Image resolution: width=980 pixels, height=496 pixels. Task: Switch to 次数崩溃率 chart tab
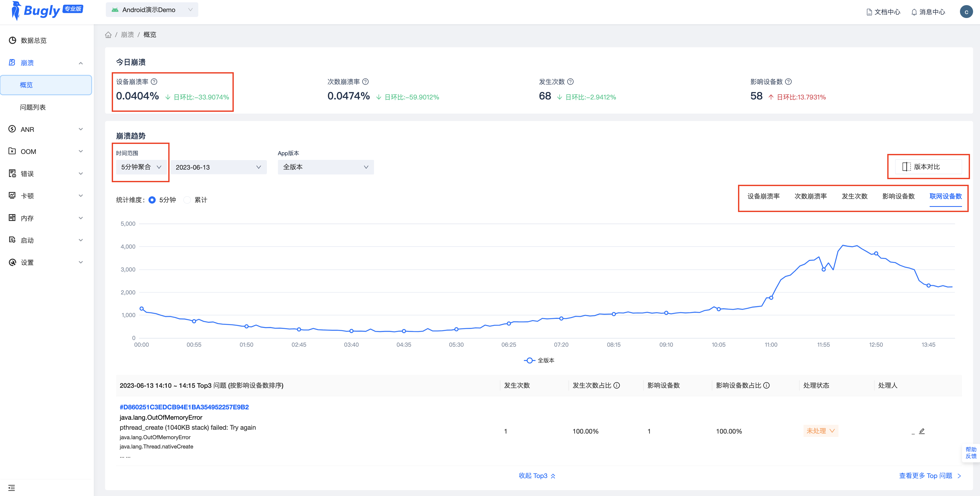point(810,196)
